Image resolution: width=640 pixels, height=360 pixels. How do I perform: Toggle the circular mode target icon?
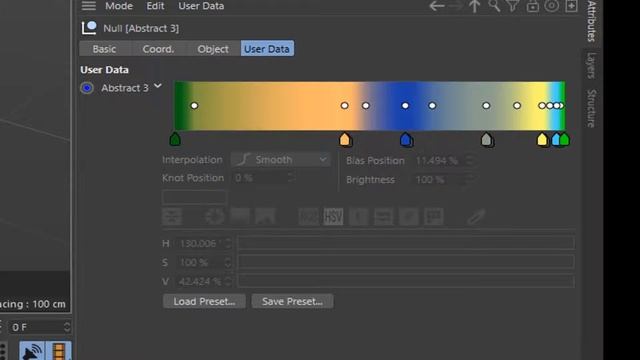552,6
